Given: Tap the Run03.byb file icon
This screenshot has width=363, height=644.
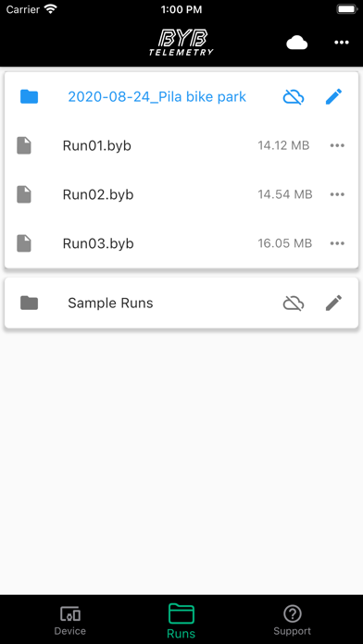Looking at the screenshot, I should [24, 243].
